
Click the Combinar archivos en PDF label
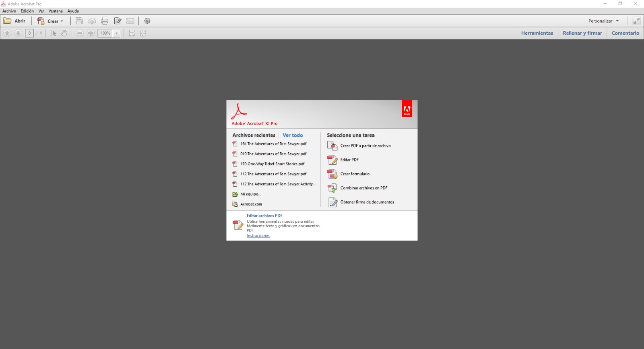coord(364,188)
